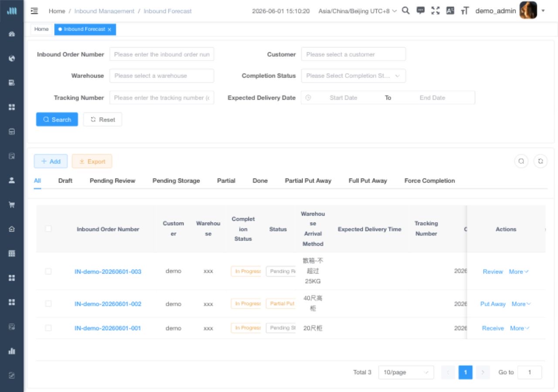Expand More menu for order 001
558x392 pixels.
[x=520, y=328]
